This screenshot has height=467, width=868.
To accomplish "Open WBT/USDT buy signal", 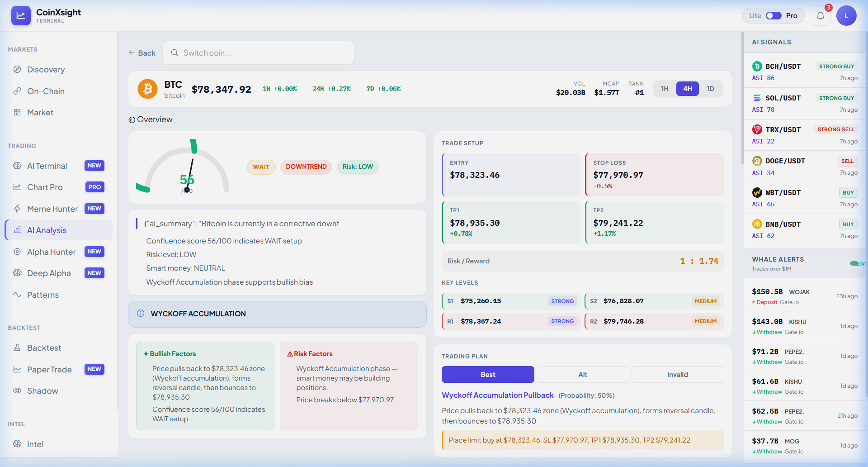I will click(x=805, y=198).
